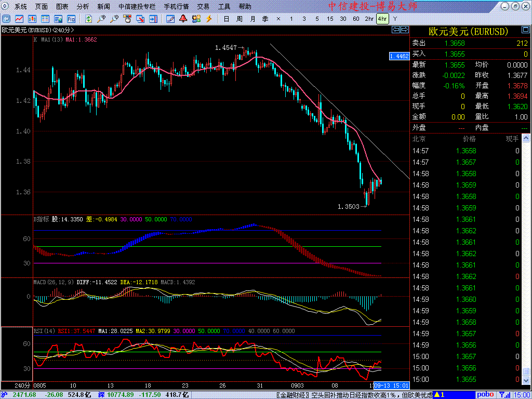532x399 pixels.
Task: Open the red alarm bell alert icon
Action: 183,19
